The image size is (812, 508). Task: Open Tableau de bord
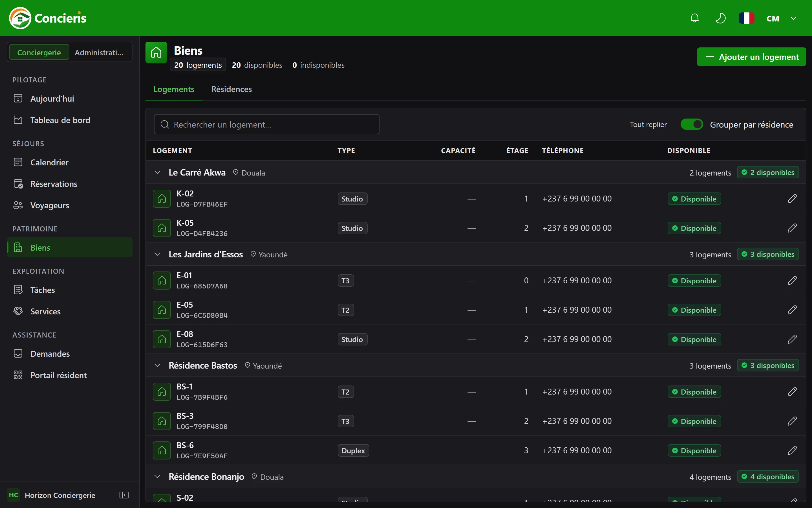69,120
